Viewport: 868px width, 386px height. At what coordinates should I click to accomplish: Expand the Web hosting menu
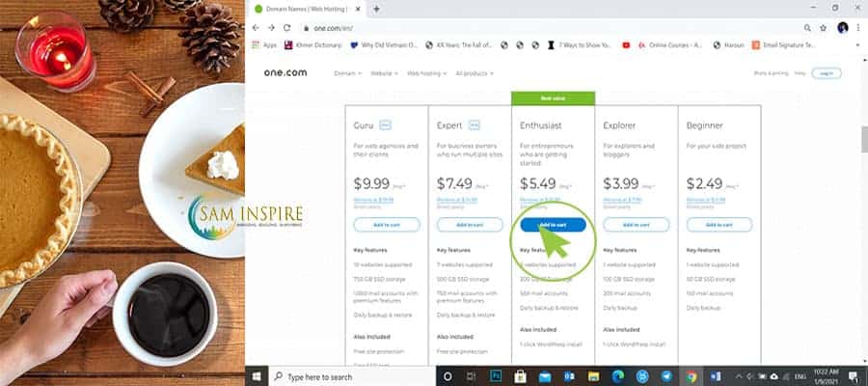point(427,73)
